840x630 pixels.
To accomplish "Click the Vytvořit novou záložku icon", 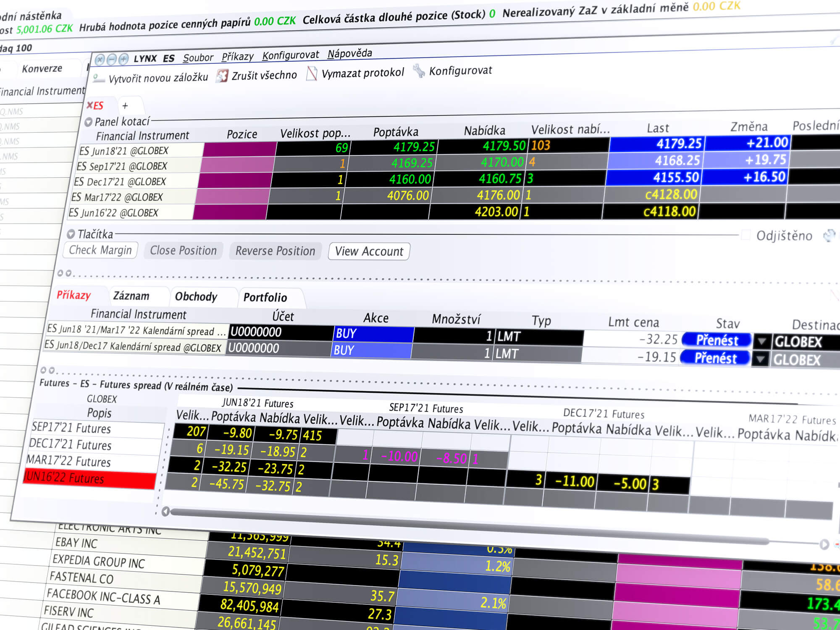I will pos(102,77).
